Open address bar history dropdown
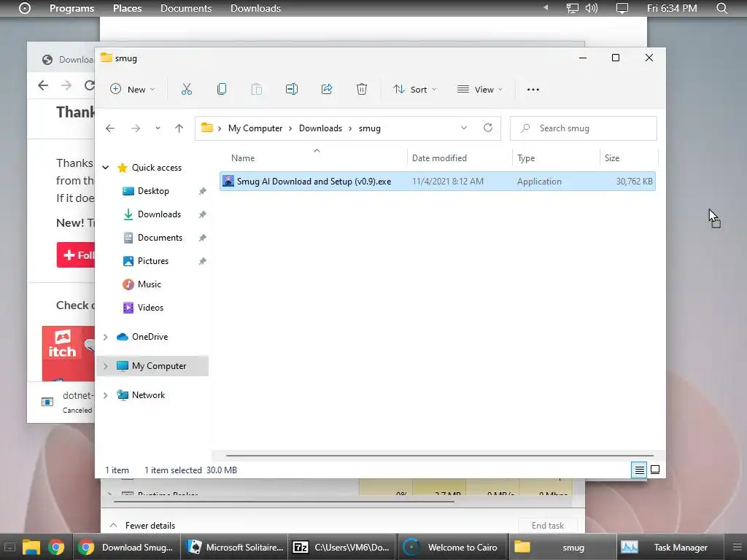The image size is (747, 560). 463,128
